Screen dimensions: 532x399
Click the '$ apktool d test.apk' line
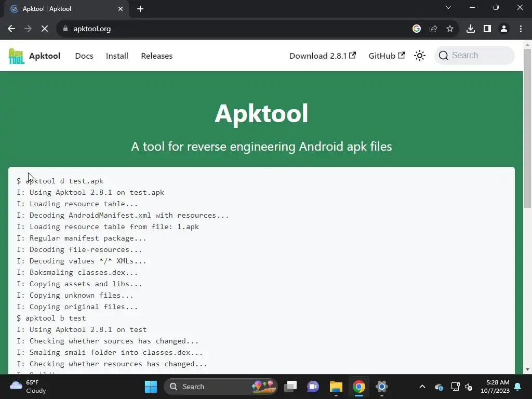[x=60, y=181]
